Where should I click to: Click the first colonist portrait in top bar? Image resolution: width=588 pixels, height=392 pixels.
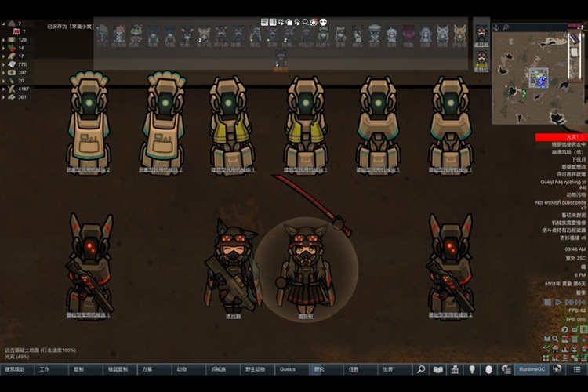click(101, 34)
